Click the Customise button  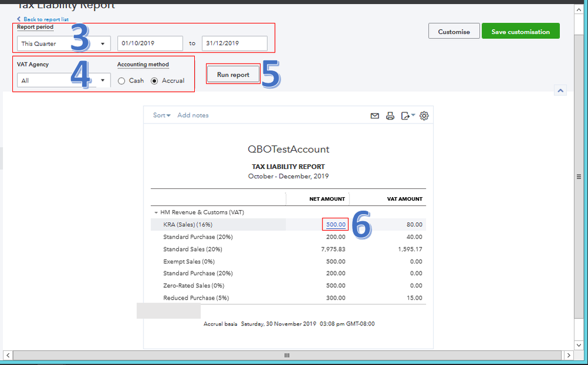[454, 32]
